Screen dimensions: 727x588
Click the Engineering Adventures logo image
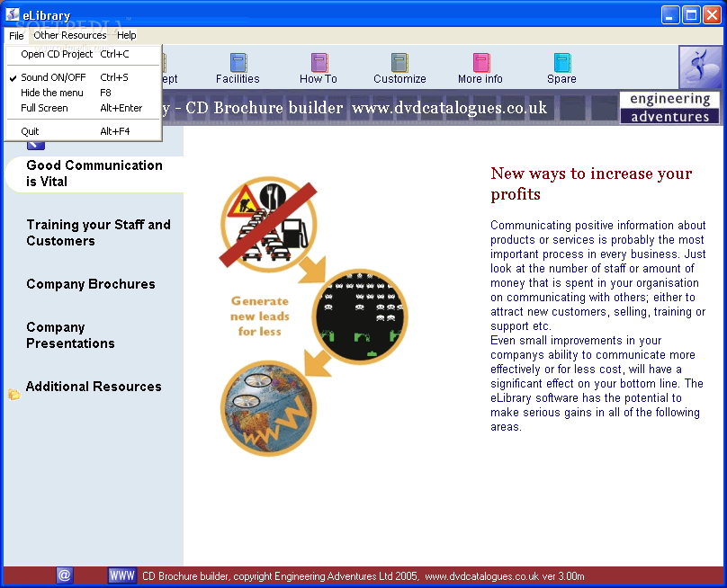[x=700, y=67]
